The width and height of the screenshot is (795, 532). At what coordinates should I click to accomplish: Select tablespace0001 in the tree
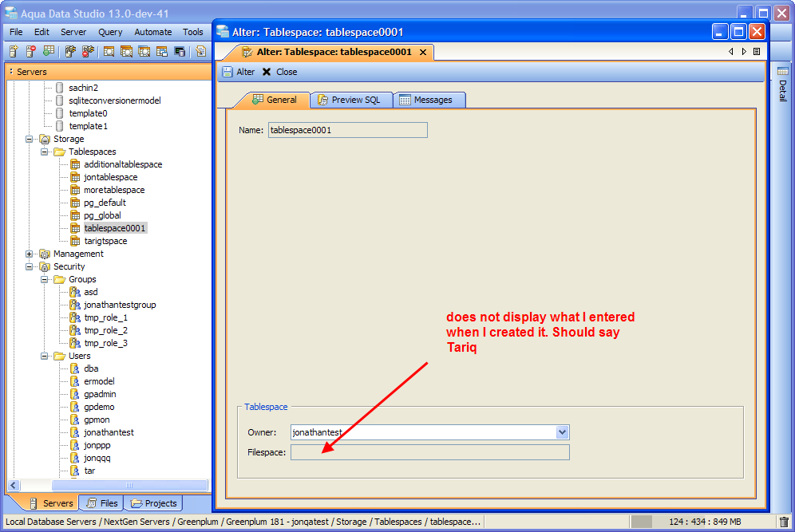pyautogui.click(x=115, y=228)
